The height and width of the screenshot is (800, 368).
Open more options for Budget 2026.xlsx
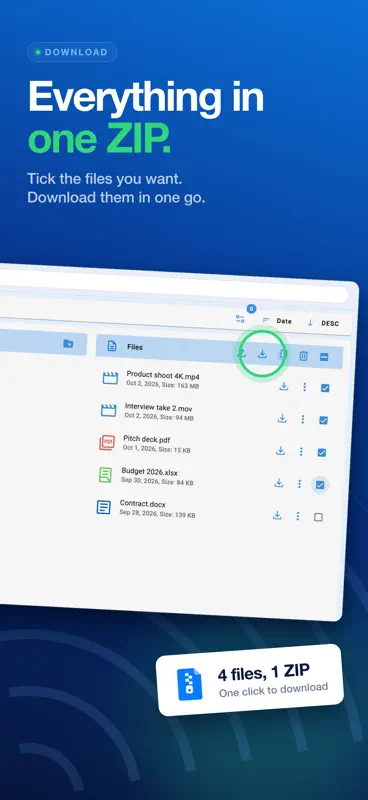[x=300, y=484]
